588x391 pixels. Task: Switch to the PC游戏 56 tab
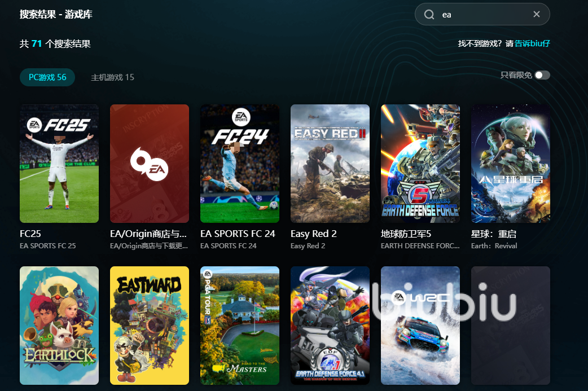point(47,77)
